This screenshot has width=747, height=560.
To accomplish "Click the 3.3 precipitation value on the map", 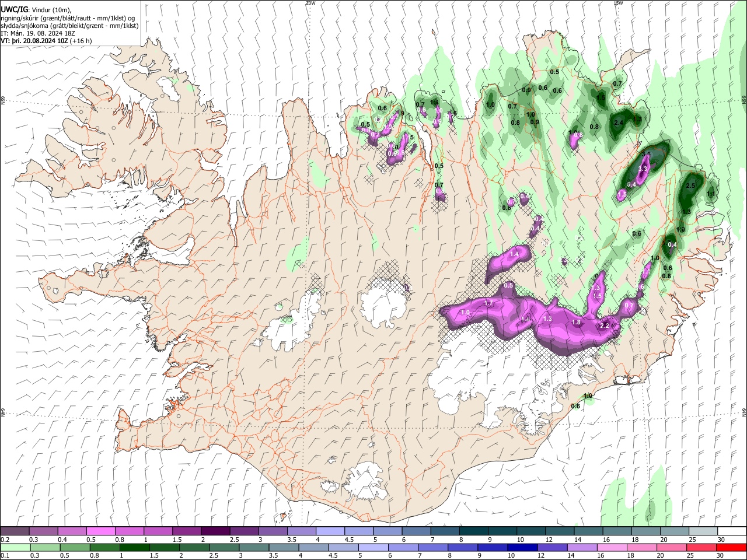I will coord(643,169).
